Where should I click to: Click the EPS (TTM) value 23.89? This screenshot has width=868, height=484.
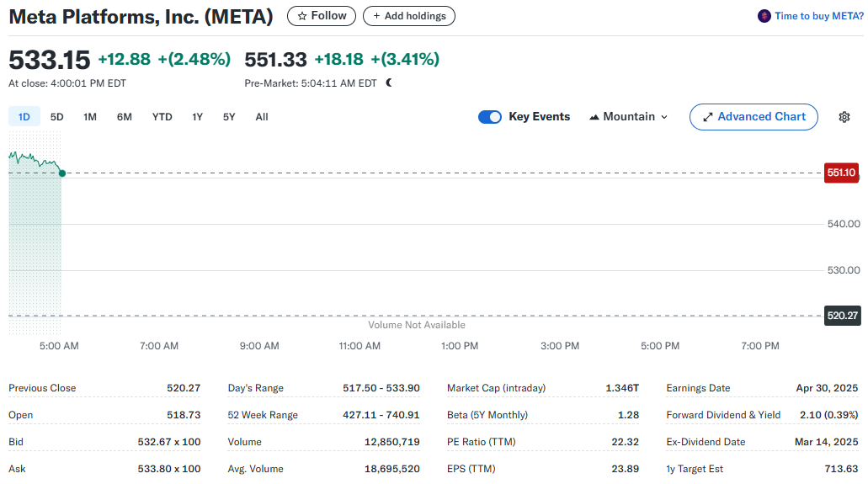626,469
